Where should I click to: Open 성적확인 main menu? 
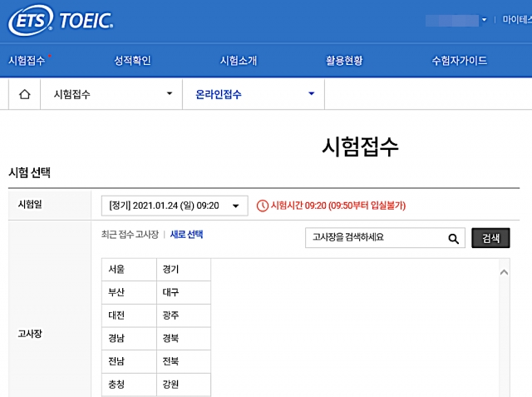[x=132, y=61]
